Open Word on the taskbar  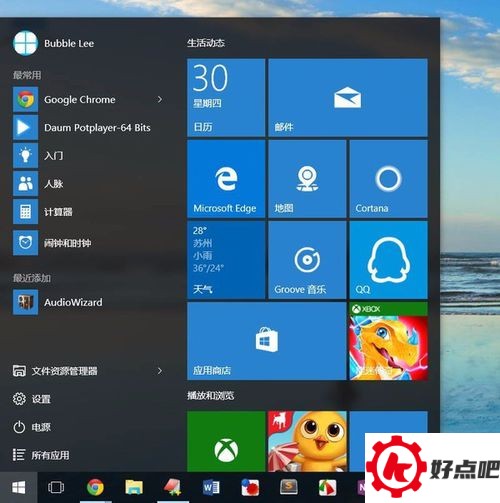point(211,488)
